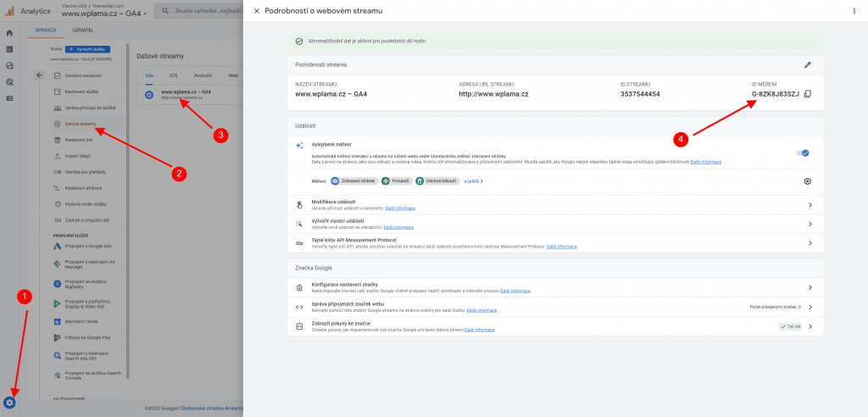Click the Zobrazení stránek chip
Image resolution: width=868 pixels, height=417 pixels.
tap(354, 181)
